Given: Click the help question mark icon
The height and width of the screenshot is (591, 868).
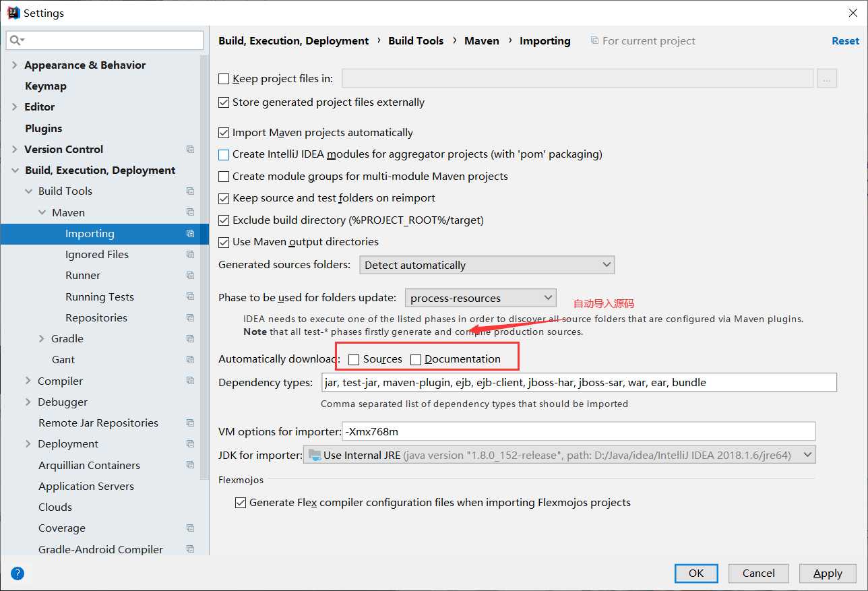Looking at the screenshot, I should coord(18,573).
